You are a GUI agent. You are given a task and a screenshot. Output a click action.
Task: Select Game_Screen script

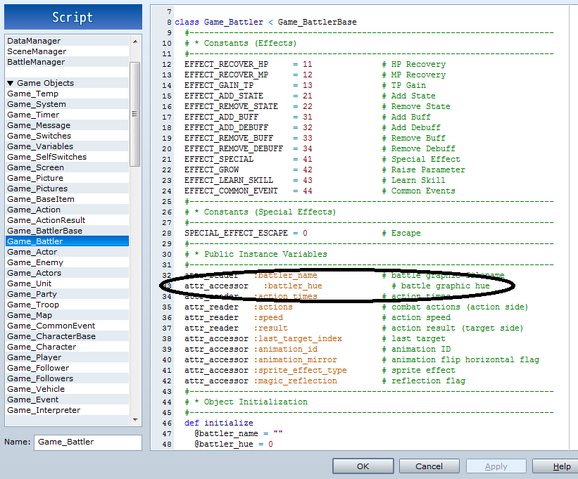click(67, 167)
